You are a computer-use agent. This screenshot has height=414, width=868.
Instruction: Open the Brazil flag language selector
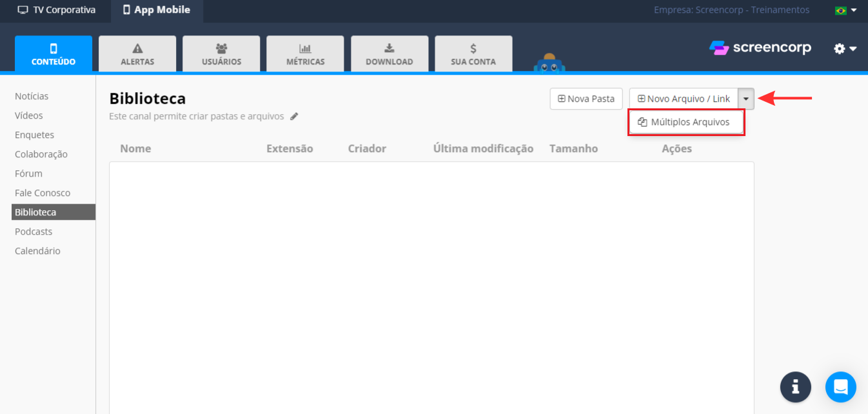845,10
